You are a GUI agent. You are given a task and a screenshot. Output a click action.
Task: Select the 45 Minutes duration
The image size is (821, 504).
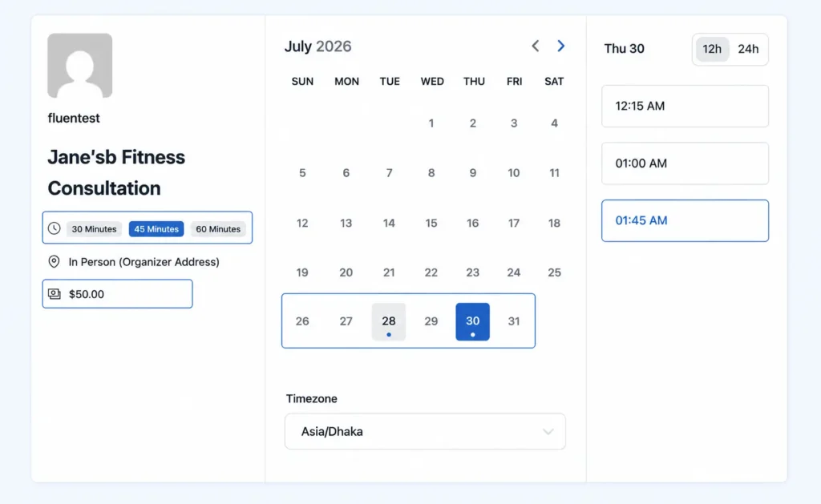click(x=156, y=229)
